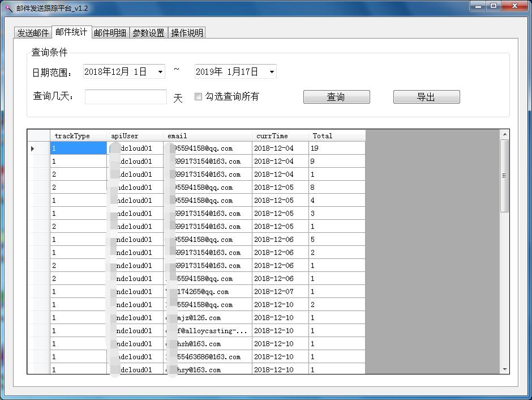Click the app icon in title bar
The width and height of the screenshot is (532, 400).
pos(8,8)
